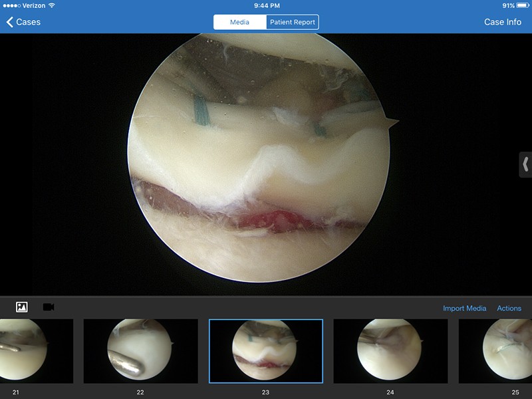This screenshot has height=399, width=532.
Task: Tap the Verizon carrier label
Action: point(34,5)
